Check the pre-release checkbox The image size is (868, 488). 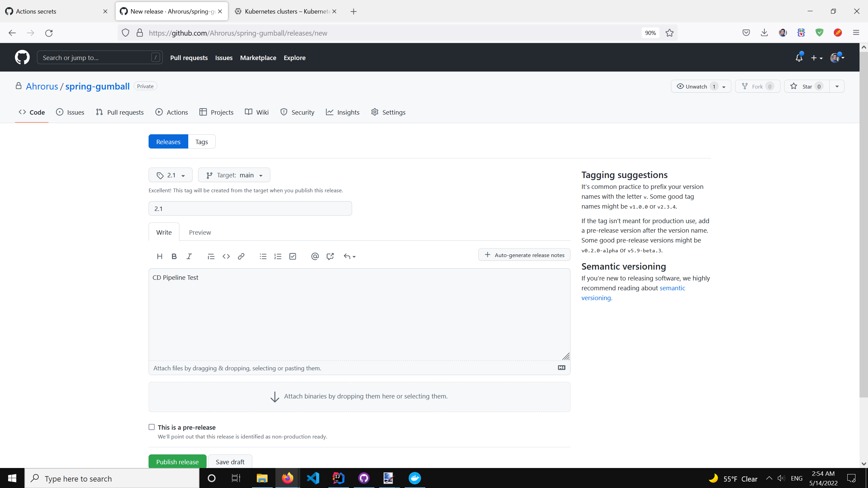152,427
